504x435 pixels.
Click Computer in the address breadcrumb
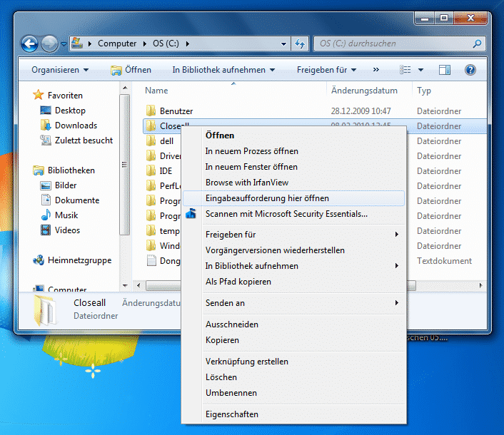(117, 43)
